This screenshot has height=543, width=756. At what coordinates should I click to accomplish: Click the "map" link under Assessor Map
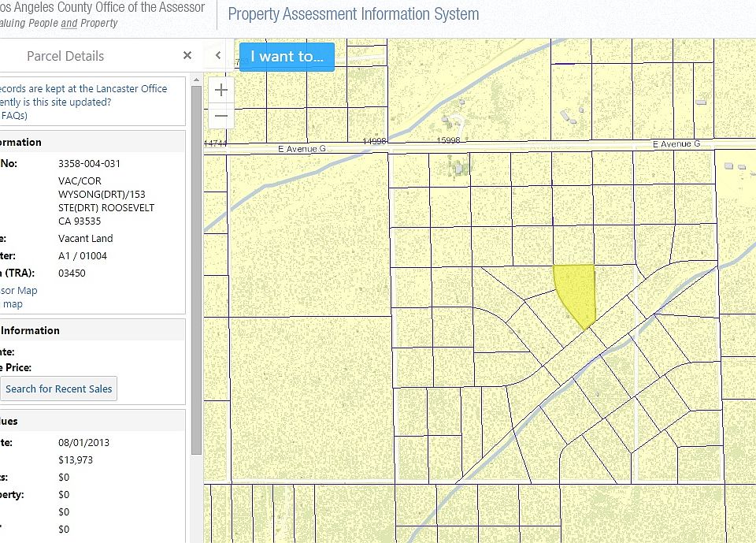point(12,304)
